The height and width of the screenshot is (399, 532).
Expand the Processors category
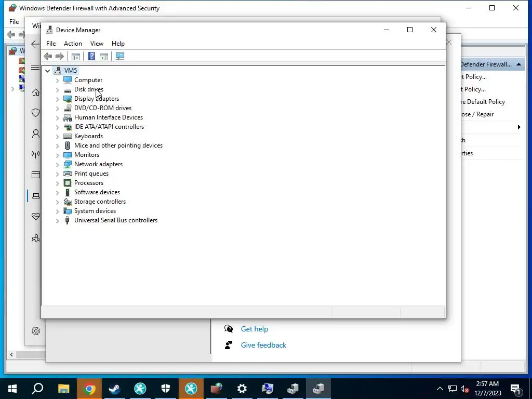pos(57,183)
